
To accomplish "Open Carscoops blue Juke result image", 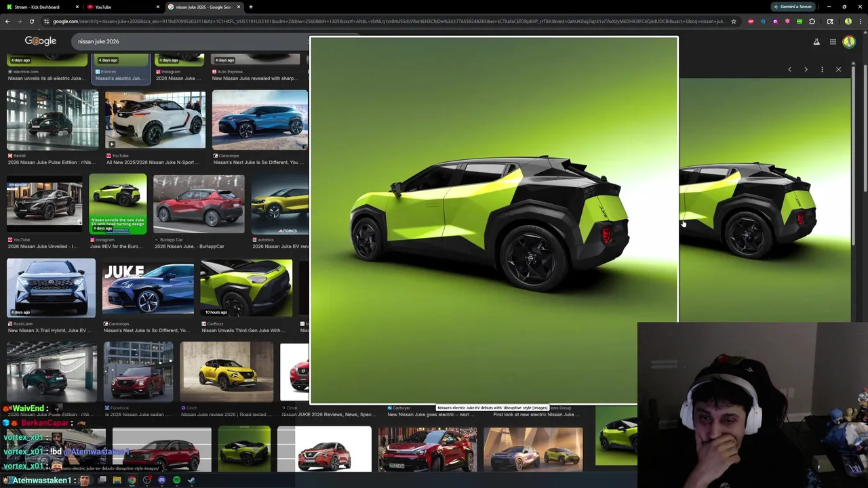I will 260,119.
